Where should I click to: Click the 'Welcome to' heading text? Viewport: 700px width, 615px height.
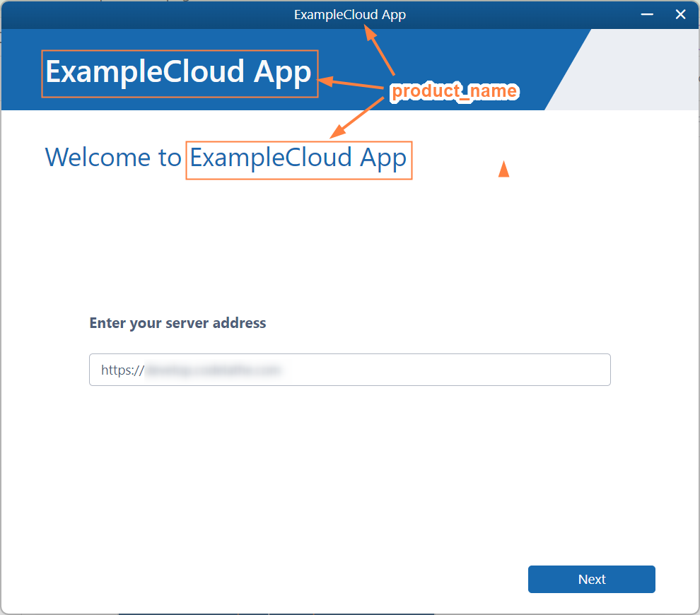[x=113, y=157]
